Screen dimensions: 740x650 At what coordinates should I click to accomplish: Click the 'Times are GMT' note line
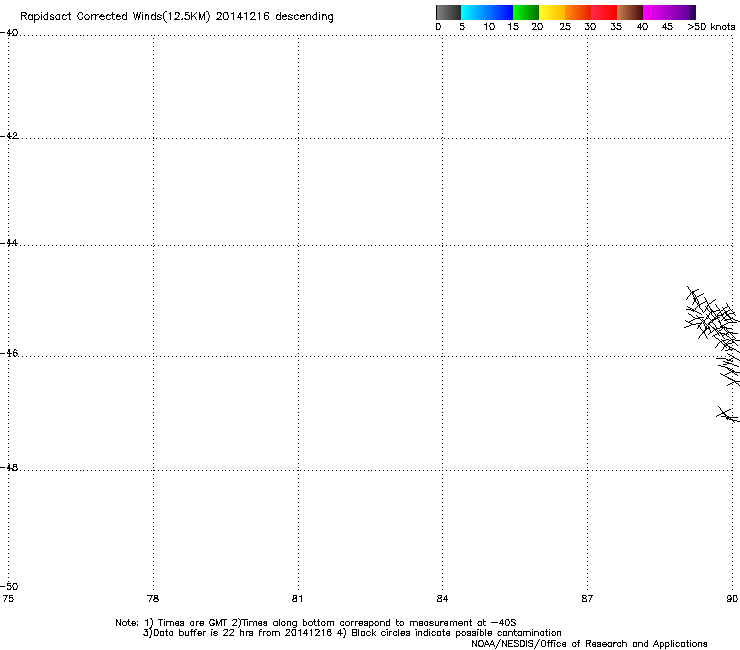click(316, 623)
